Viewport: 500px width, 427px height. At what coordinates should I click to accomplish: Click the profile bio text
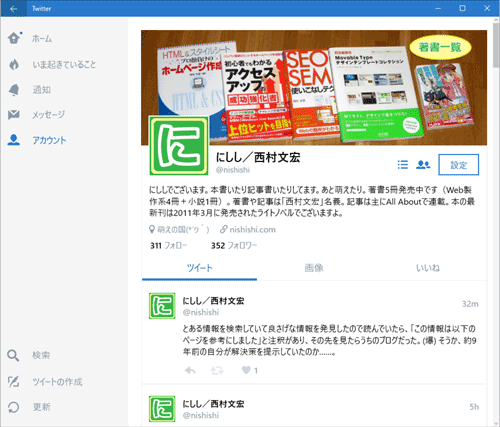312,201
